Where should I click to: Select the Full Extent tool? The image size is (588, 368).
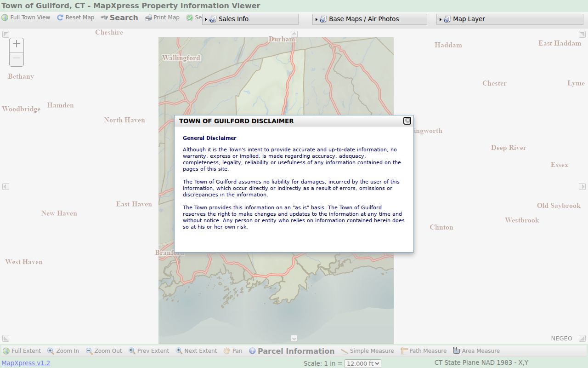coord(22,351)
